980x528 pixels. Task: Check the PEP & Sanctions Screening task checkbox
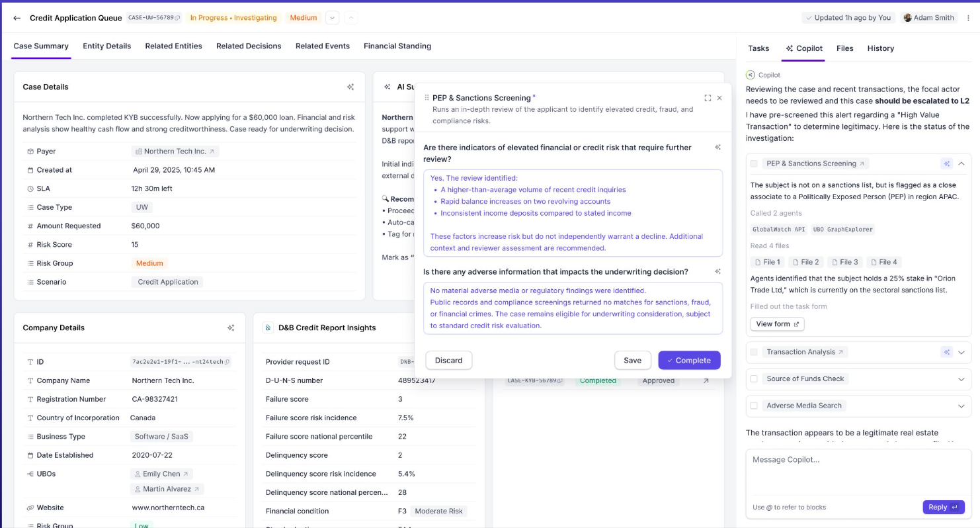tap(754, 163)
